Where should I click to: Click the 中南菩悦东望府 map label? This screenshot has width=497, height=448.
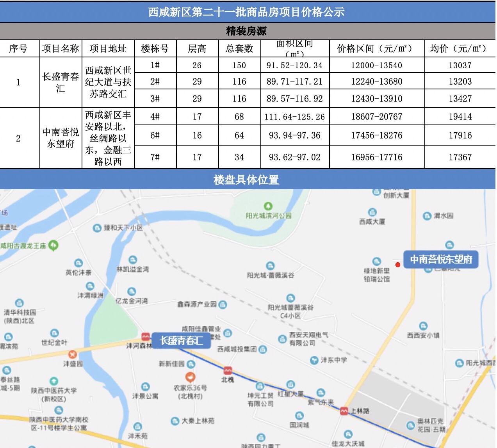pyautogui.click(x=441, y=260)
